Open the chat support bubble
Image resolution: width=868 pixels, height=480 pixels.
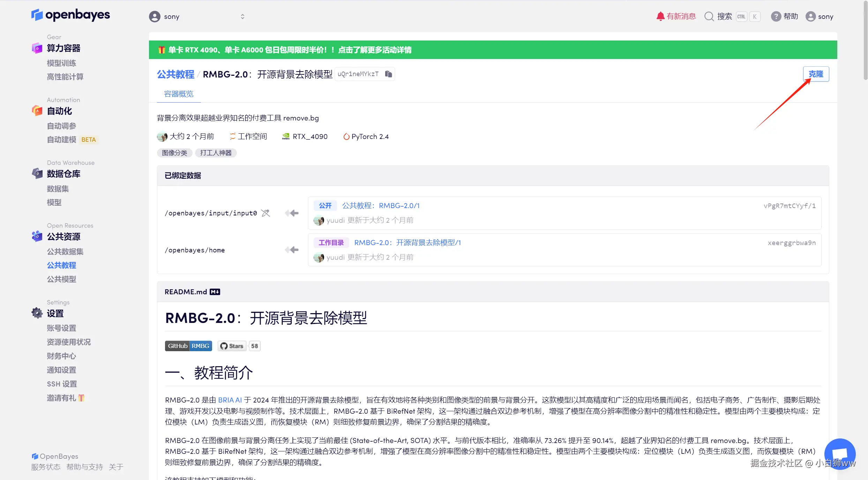[x=839, y=453]
